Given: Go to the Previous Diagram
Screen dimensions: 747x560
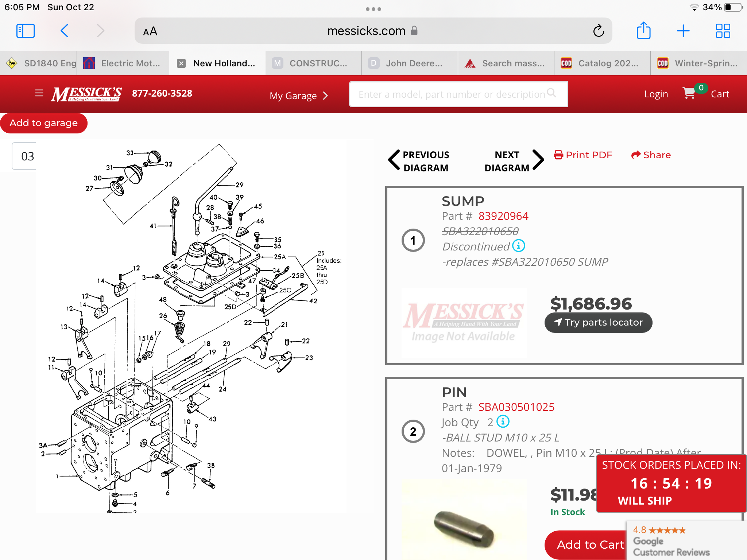Looking at the screenshot, I should (x=419, y=161).
